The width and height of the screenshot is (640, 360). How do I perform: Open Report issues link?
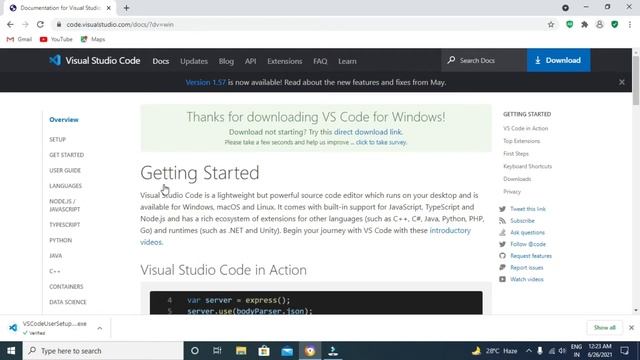tap(527, 268)
